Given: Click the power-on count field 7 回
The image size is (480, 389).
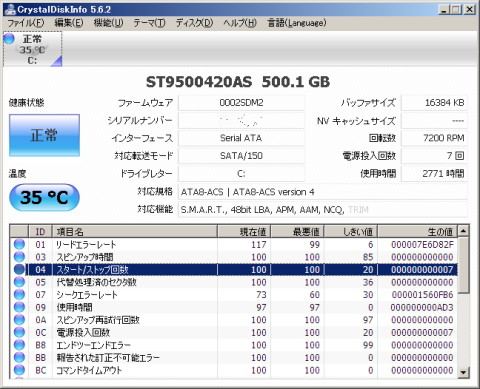Looking at the screenshot, I should (434, 156).
